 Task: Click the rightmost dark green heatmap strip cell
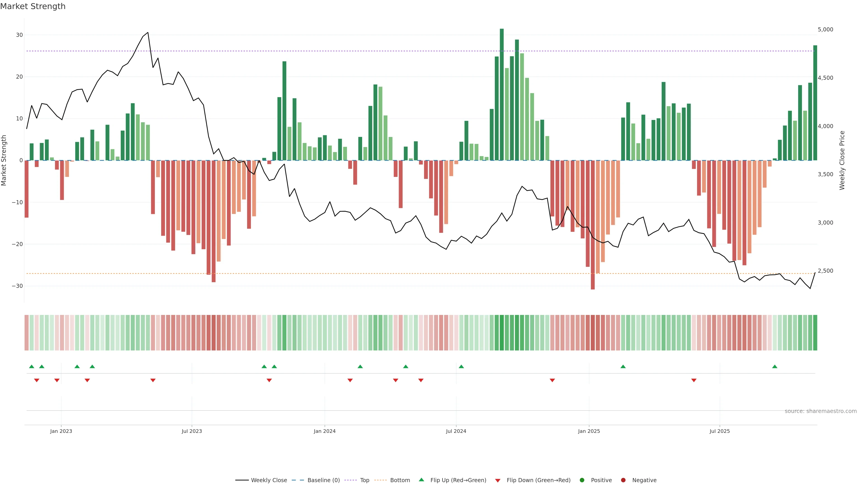click(x=815, y=333)
